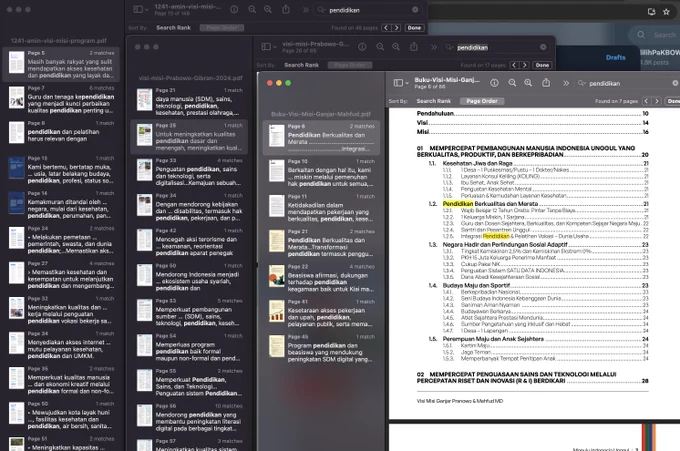Click Done in Prabowo search bar
The width and height of the screenshot is (680, 451).
[542, 65]
